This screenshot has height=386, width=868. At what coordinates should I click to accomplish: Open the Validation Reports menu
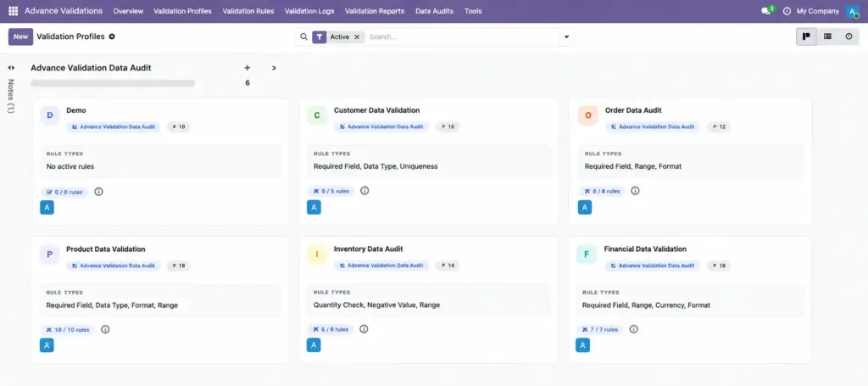374,11
